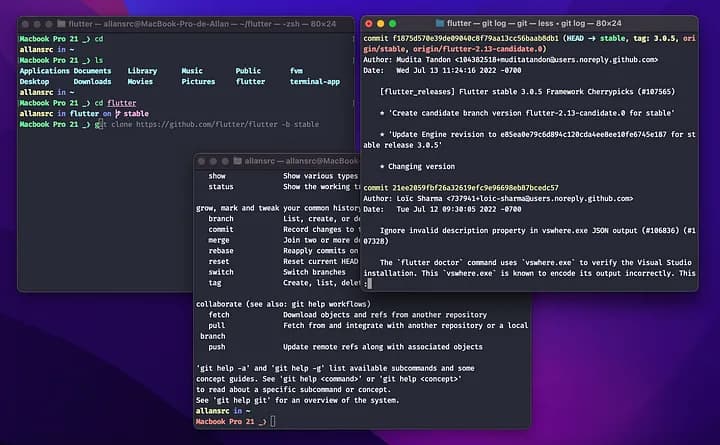Click Desktop in ls output

point(34,81)
